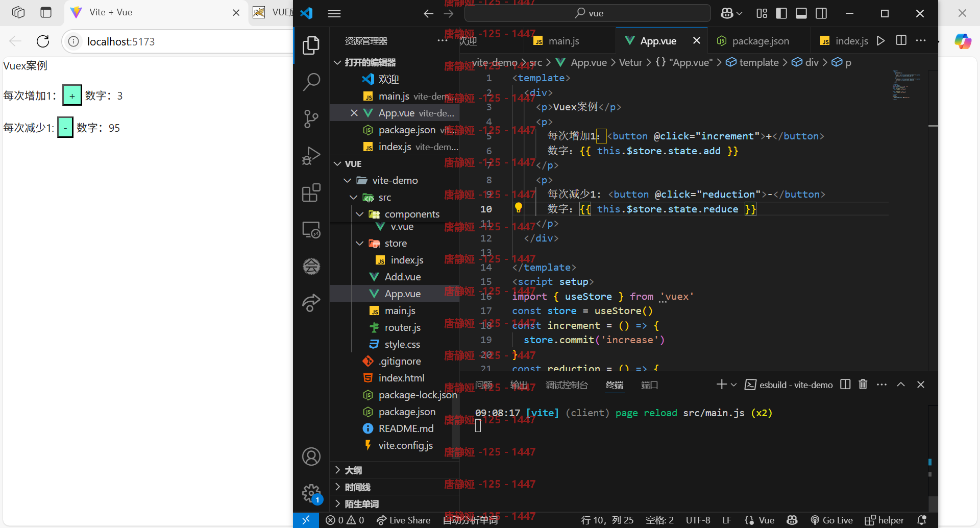The image size is (980, 528).
Task: Open the Search view in activity bar
Action: (x=311, y=82)
